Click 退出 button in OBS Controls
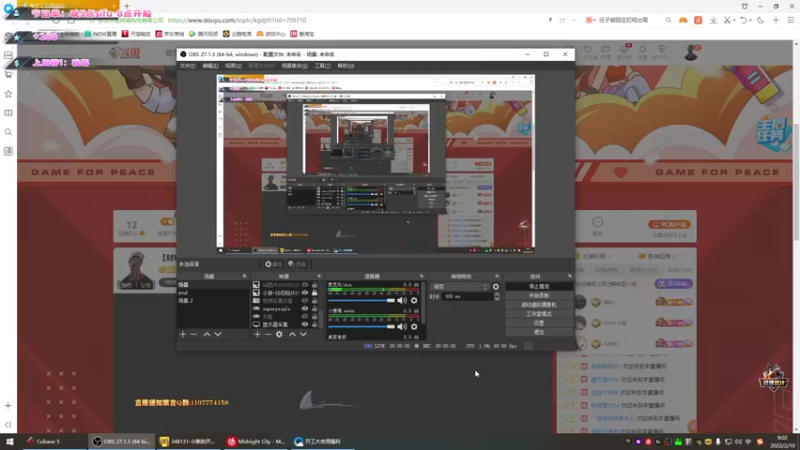The image size is (800, 450). pyautogui.click(x=539, y=332)
